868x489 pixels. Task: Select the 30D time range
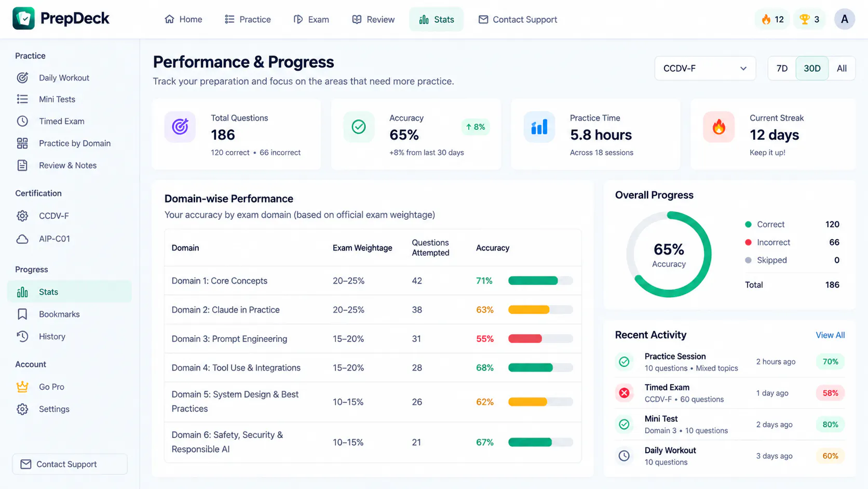(x=812, y=69)
